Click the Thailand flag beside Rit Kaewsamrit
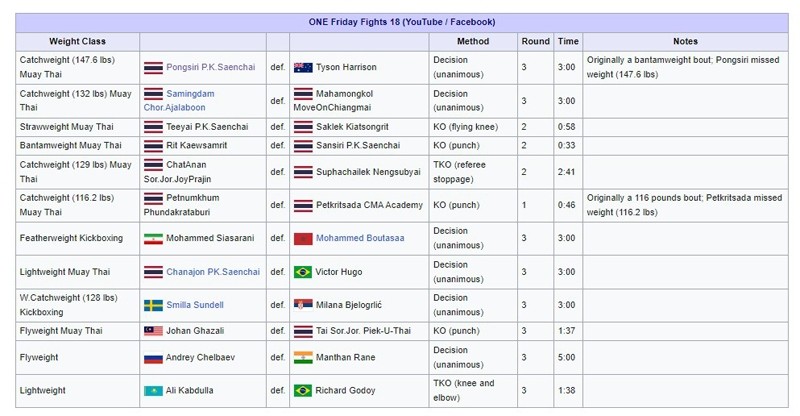Image resolution: width=800 pixels, height=416 pixels. pyautogui.click(x=153, y=145)
